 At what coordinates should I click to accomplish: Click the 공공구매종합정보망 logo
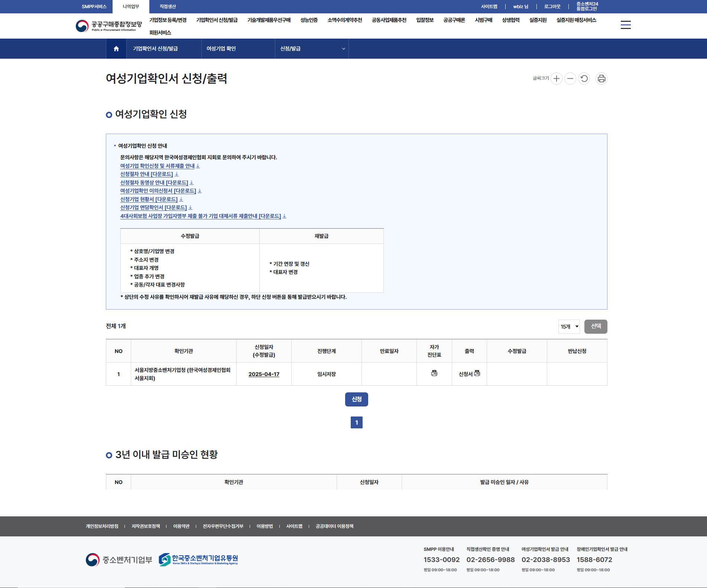pyautogui.click(x=108, y=26)
